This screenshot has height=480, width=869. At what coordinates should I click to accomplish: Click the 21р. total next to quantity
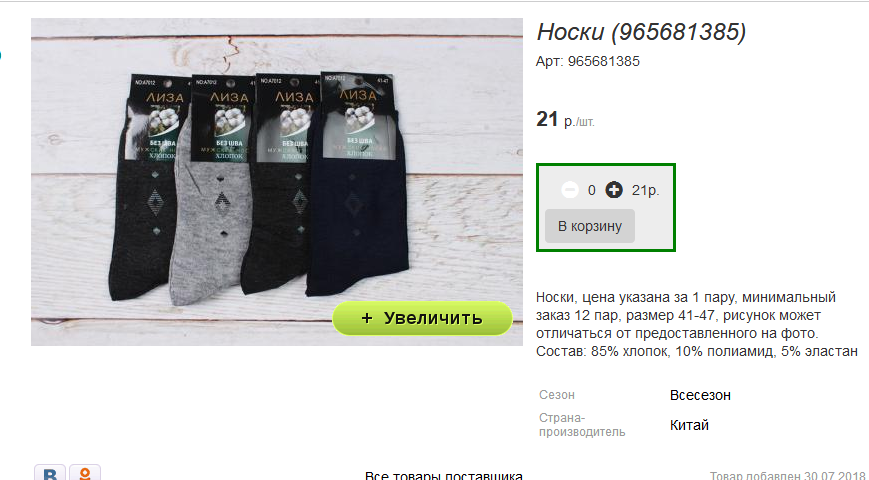coord(645,191)
